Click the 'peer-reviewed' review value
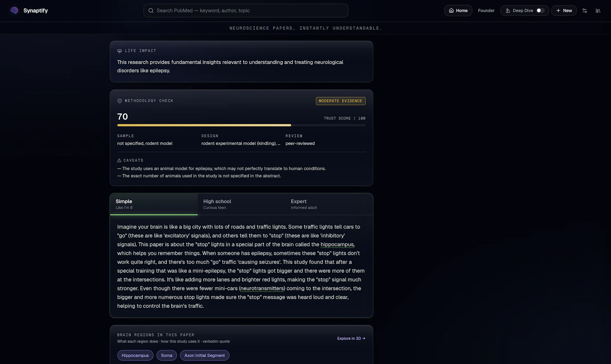Viewport: 611px width, 364px height. tap(300, 143)
